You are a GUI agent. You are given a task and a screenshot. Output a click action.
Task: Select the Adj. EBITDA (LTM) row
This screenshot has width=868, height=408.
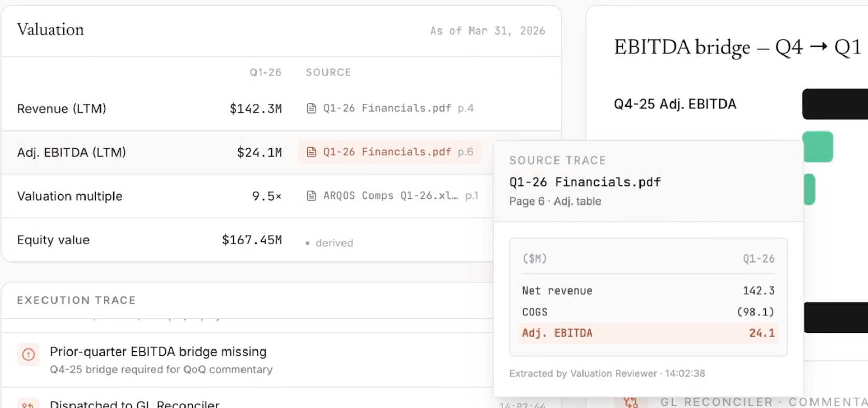point(247,152)
